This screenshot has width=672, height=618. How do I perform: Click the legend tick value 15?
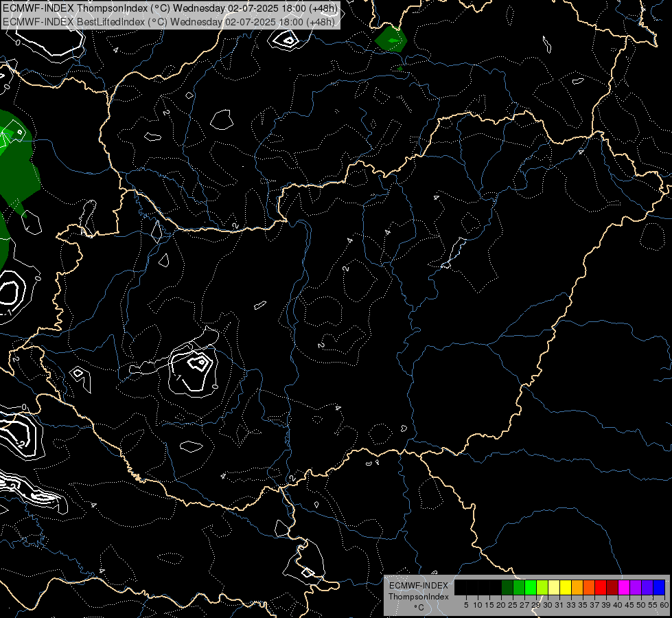pyautogui.click(x=489, y=605)
